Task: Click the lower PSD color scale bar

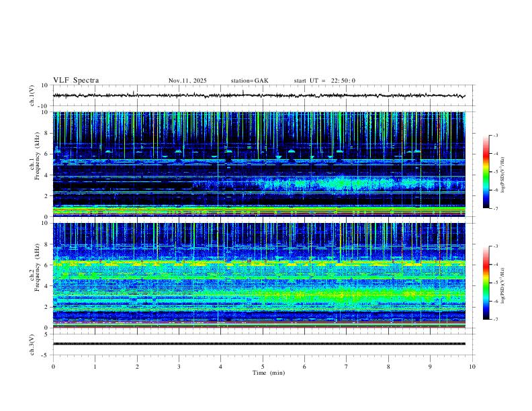Action: (486, 283)
